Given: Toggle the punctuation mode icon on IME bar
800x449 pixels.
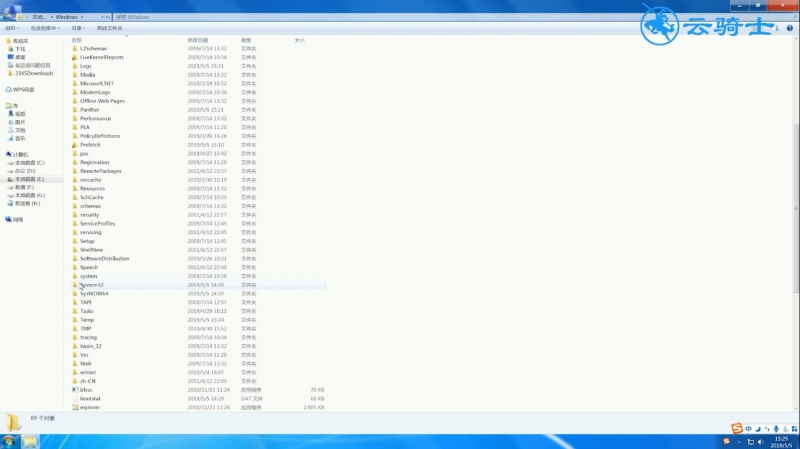Looking at the screenshot, I should (767, 429).
